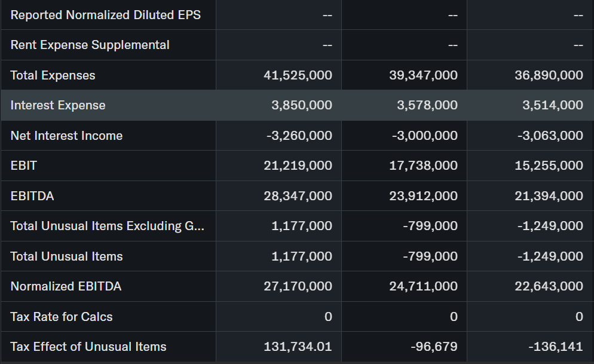Click the Interest Expense row label

pyautogui.click(x=58, y=105)
